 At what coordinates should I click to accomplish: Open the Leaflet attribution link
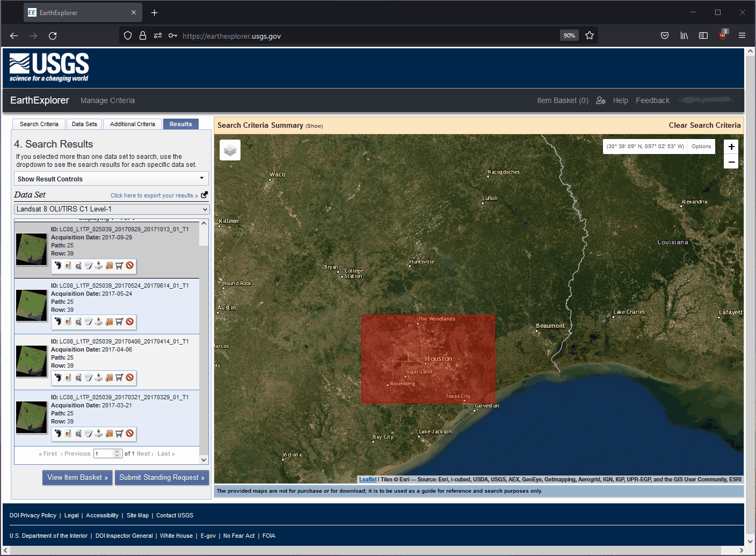click(x=368, y=479)
